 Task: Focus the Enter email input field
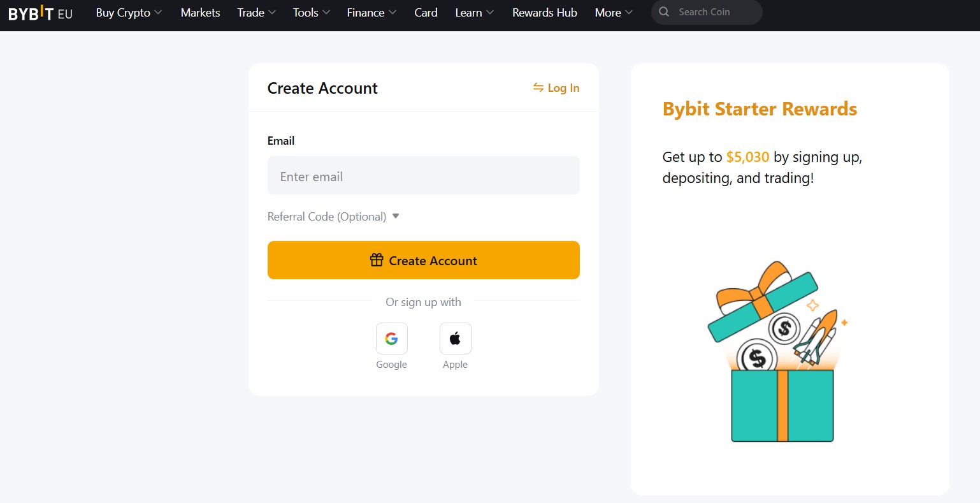[424, 175]
